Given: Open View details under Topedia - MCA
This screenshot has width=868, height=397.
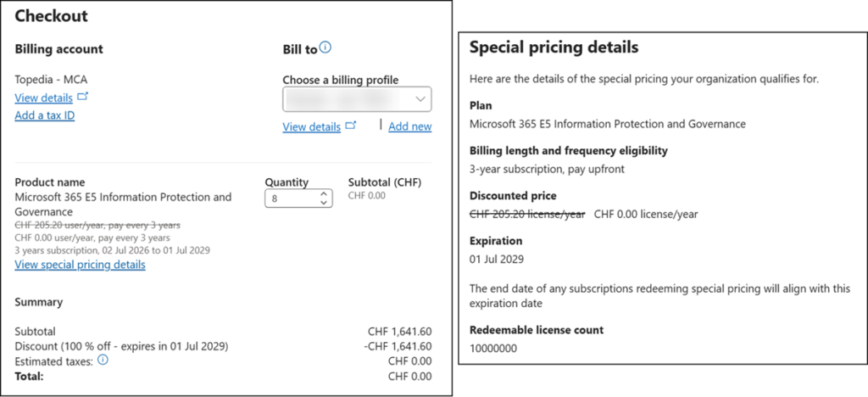Looking at the screenshot, I should [44, 98].
